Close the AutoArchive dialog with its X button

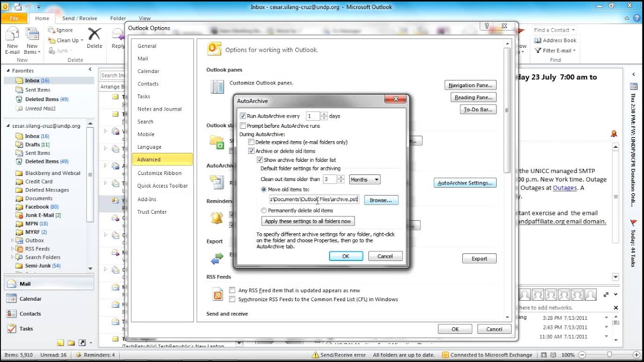395,100
